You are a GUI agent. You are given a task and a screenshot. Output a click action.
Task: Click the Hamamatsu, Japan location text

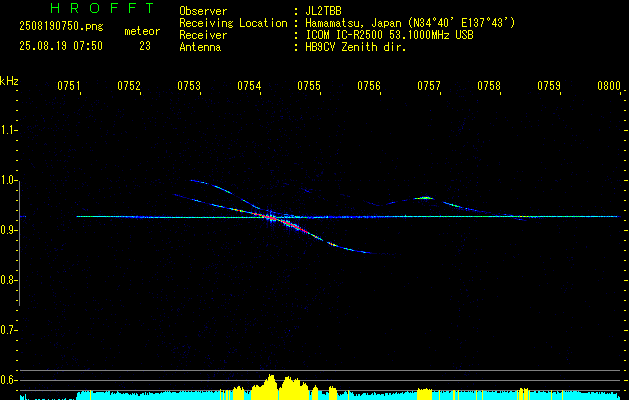pyautogui.click(x=410, y=23)
